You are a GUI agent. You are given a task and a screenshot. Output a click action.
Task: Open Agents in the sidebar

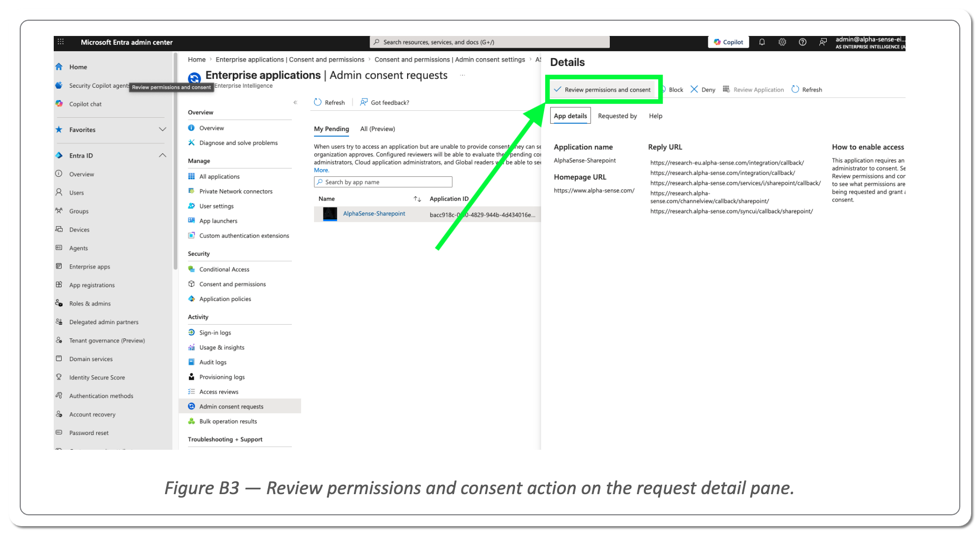[x=78, y=248]
